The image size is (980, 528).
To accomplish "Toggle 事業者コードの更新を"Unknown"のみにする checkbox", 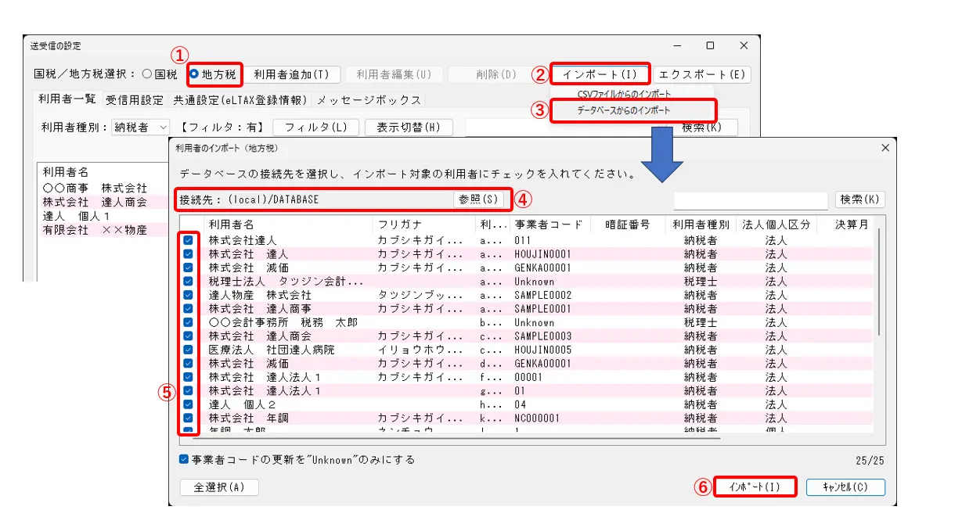I will tap(184, 460).
